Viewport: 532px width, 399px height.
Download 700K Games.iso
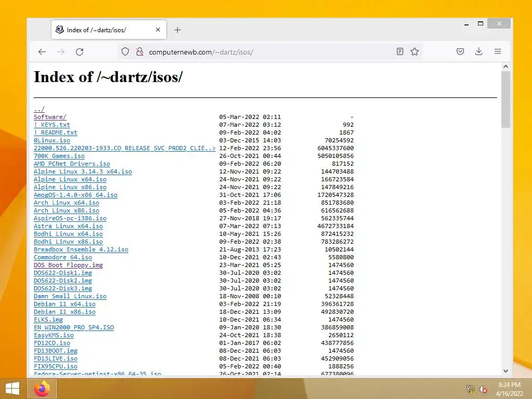[x=59, y=156]
